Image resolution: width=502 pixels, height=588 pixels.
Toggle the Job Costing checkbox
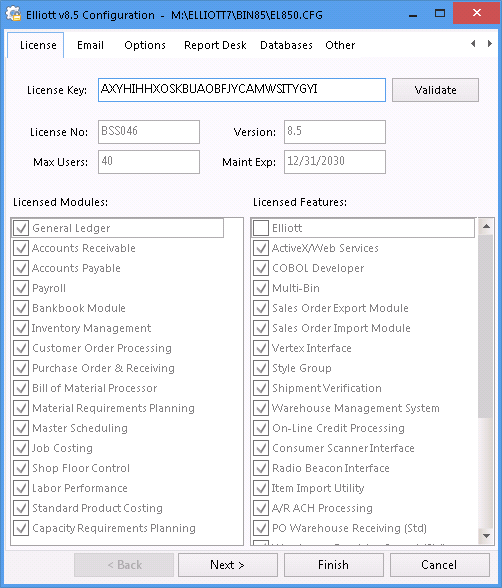coord(21,448)
